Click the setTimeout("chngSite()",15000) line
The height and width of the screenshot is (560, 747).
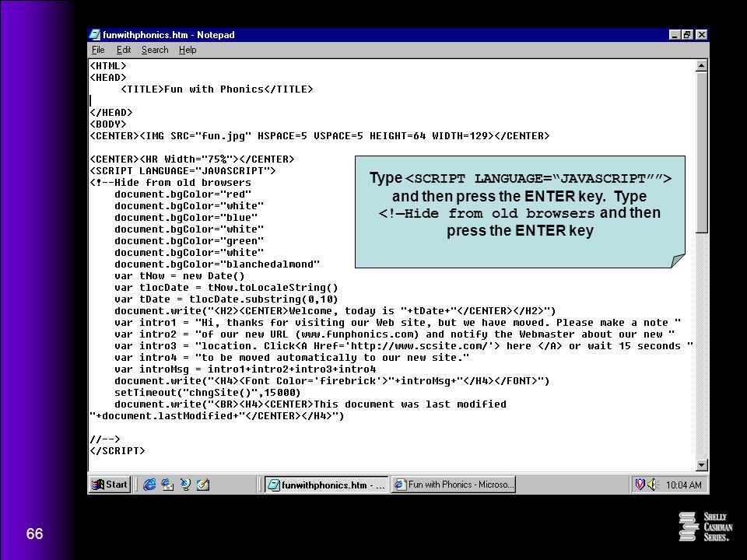pos(208,392)
